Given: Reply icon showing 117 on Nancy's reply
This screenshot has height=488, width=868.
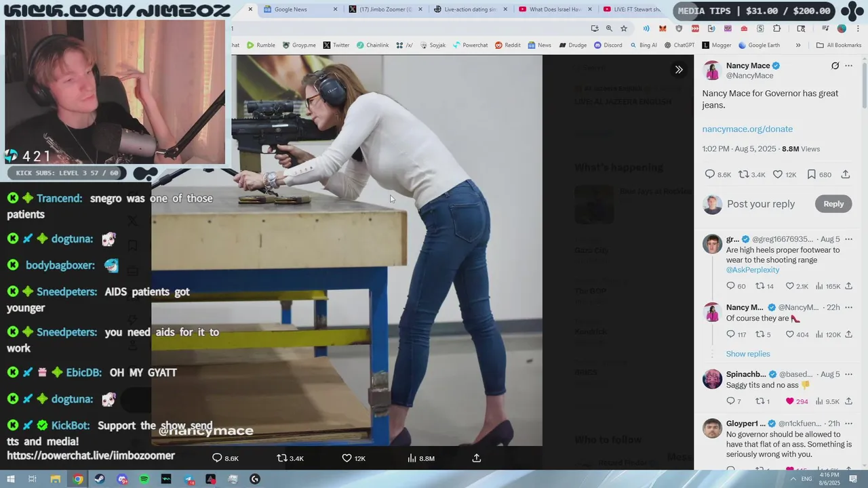Looking at the screenshot, I should pyautogui.click(x=730, y=334).
